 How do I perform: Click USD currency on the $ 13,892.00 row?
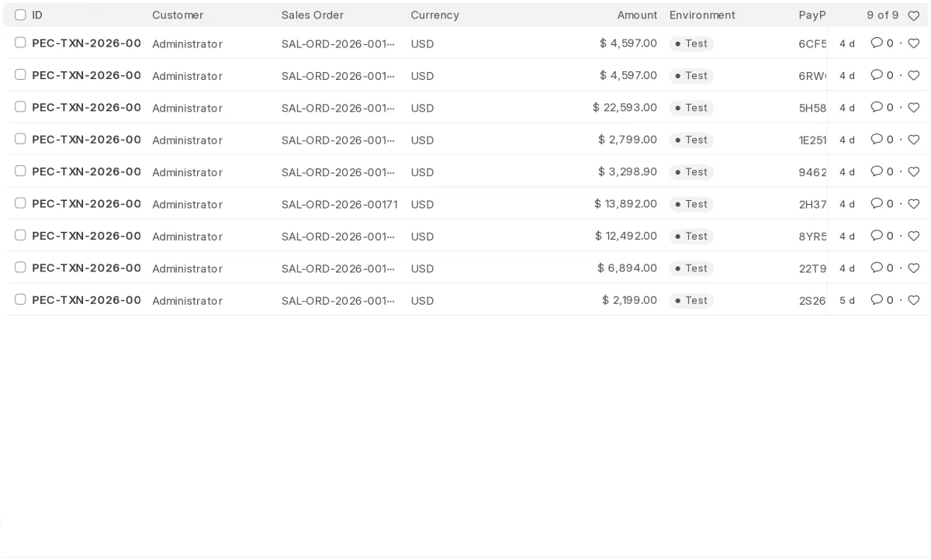pyautogui.click(x=422, y=205)
